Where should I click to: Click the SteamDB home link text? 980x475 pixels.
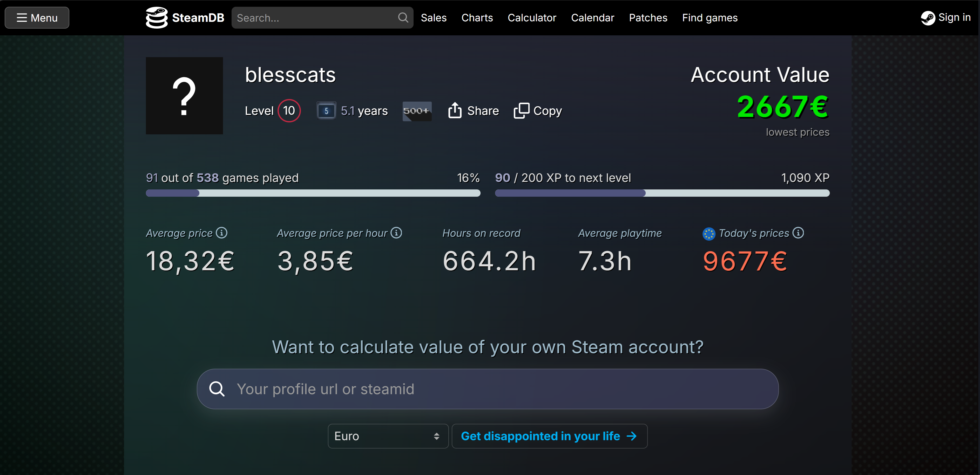pos(198,18)
